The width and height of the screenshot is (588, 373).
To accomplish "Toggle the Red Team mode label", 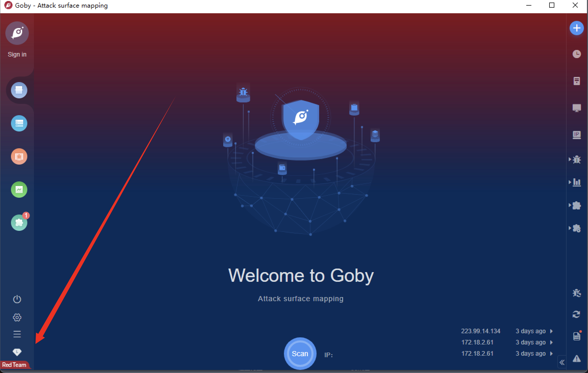I will 14,365.
